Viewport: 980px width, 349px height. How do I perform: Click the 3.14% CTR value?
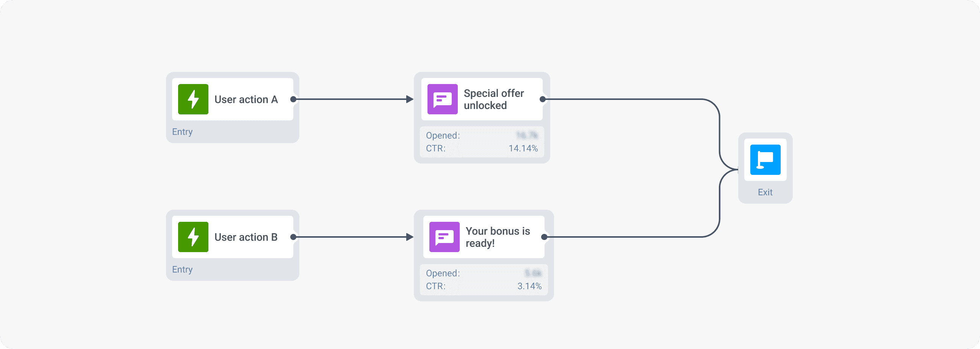coord(529,286)
